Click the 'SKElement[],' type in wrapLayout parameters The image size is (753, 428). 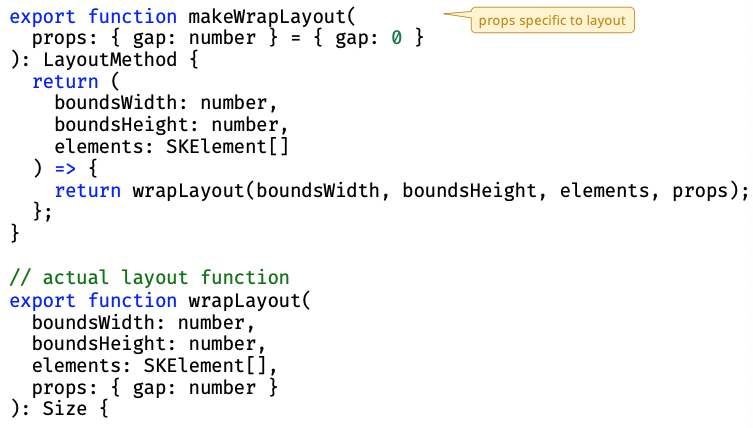pos(210,366)
